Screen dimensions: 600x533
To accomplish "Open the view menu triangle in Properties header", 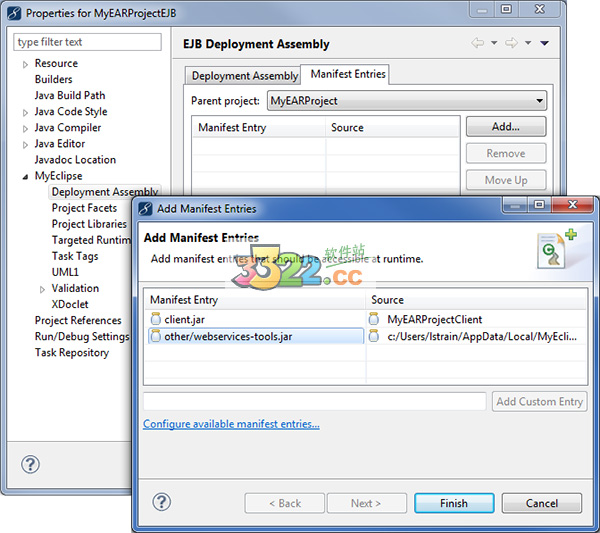I will (545, 43).
